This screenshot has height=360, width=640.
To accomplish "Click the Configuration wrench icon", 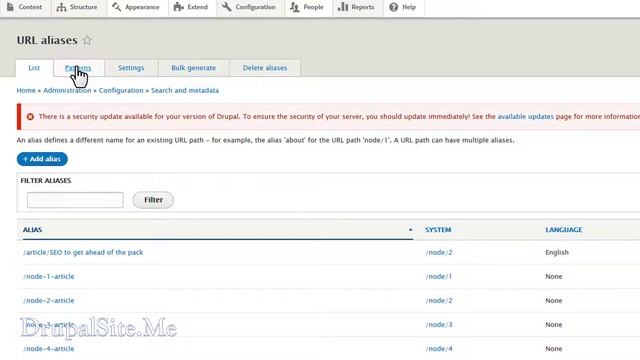I will pyautogui.click(x=227, y=7).
